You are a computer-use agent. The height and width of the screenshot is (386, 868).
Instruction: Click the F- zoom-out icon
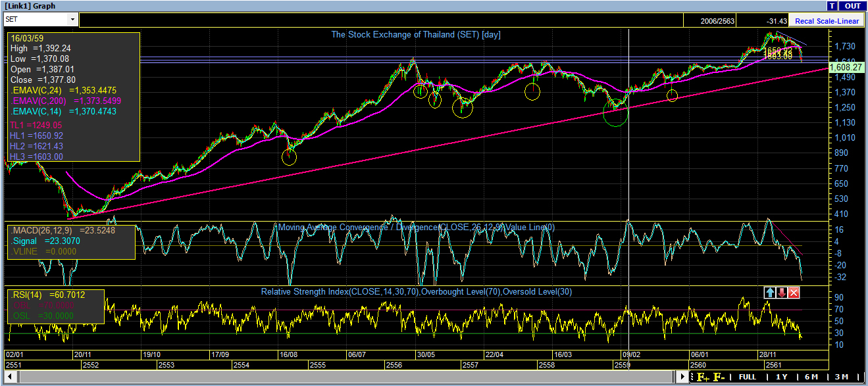pos(719,377)
